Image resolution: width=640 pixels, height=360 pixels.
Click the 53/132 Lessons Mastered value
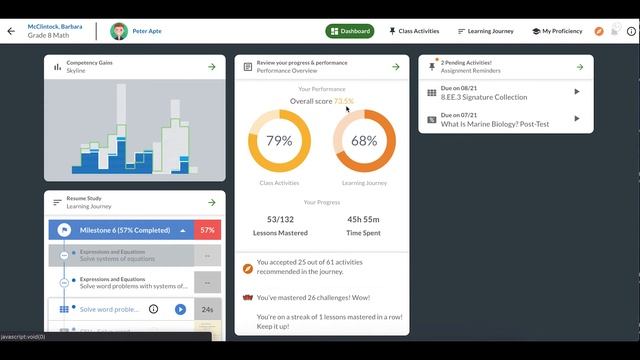pyautogui.click(x=280, y=220)
